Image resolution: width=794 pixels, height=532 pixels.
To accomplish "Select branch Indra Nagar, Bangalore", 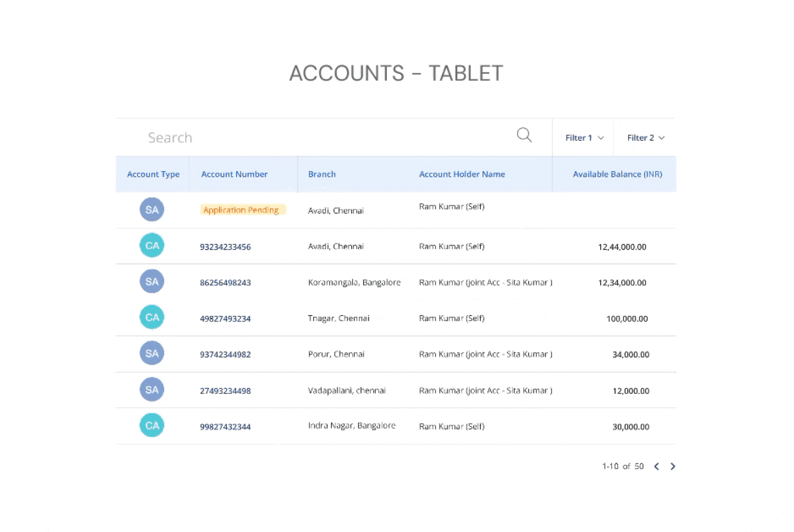I will point(352,425).
